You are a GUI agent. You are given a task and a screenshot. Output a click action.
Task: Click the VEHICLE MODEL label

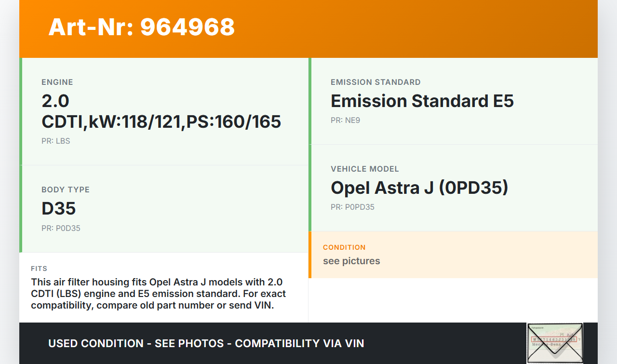364,169
